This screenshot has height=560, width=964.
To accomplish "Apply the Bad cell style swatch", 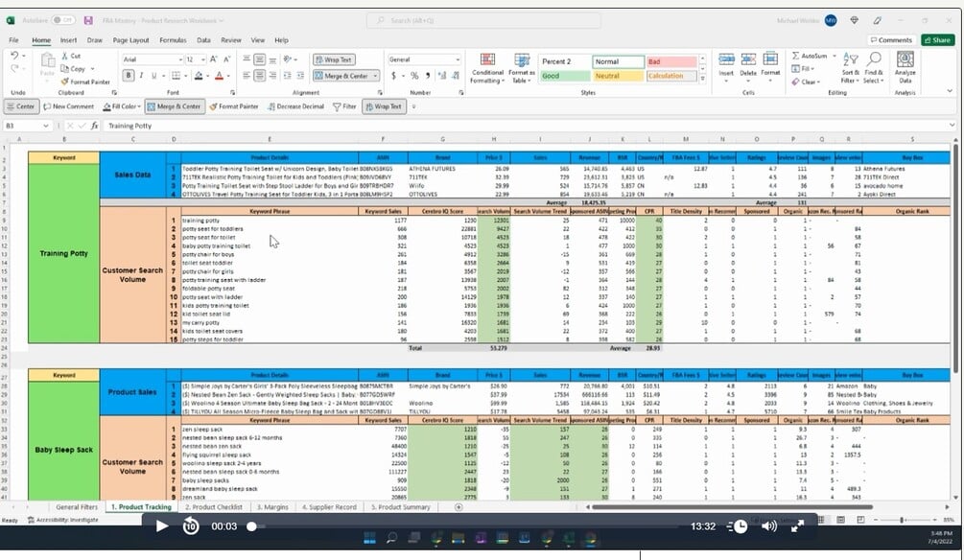I will [670, 61].
